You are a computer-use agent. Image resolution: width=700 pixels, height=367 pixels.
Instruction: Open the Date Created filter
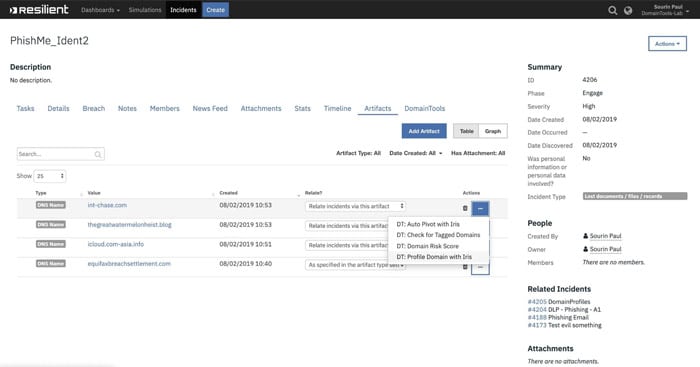(416, 153)
